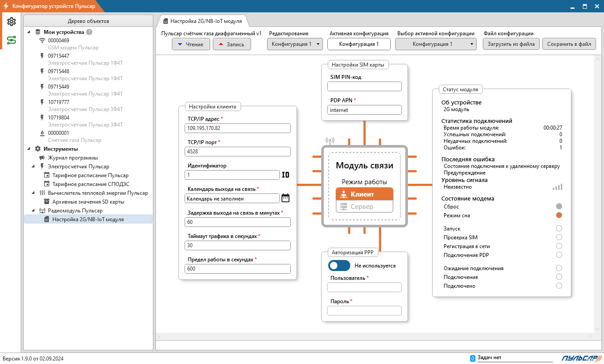Click lightning icon beside device 10719804
This screenshot has height=364, width=604.
(x=42, y=118)
